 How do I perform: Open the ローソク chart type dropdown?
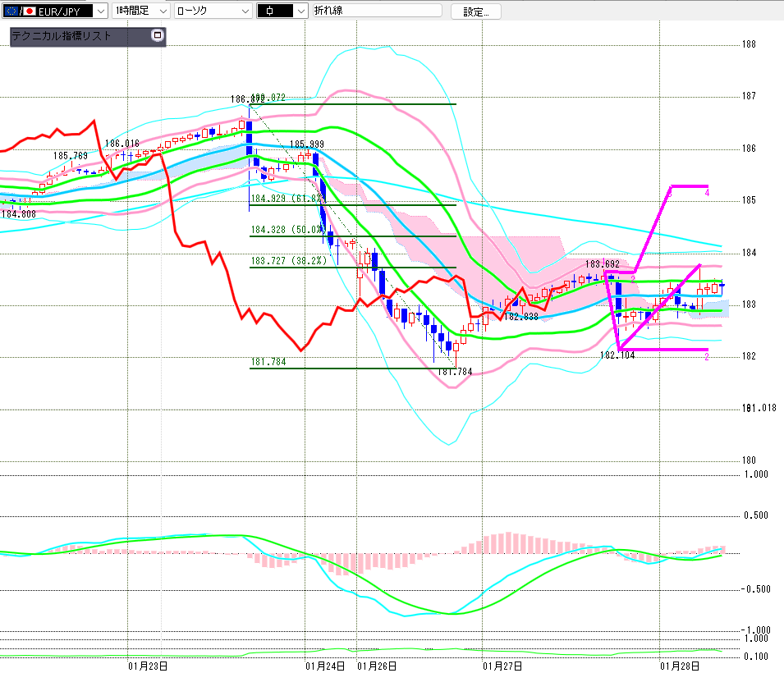pyautogui.click(x=244, y=11)
